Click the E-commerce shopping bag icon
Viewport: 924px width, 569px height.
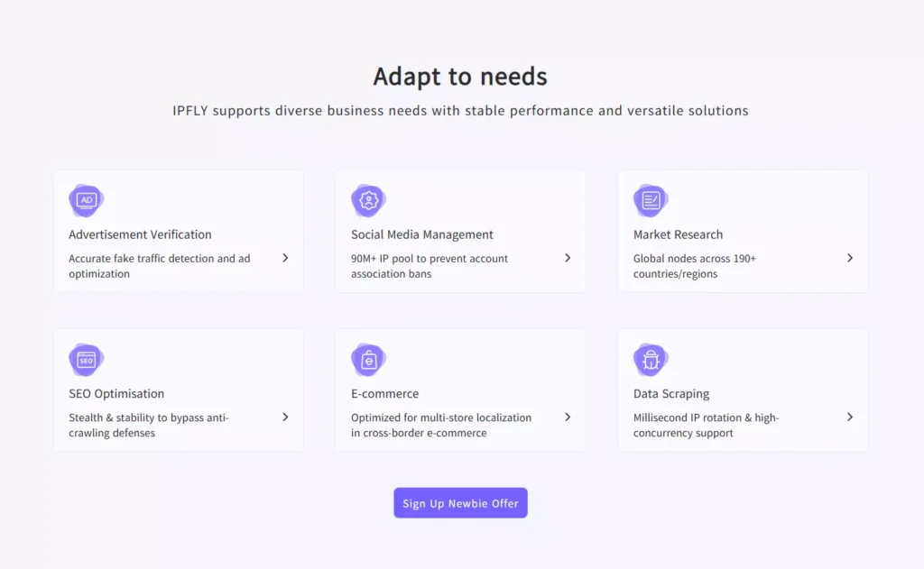[368, 359]
